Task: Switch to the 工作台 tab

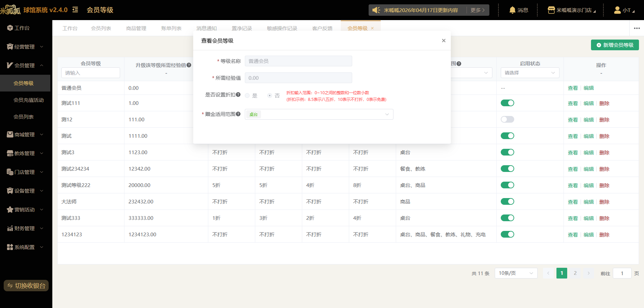Action: click(x=70, y=28)
